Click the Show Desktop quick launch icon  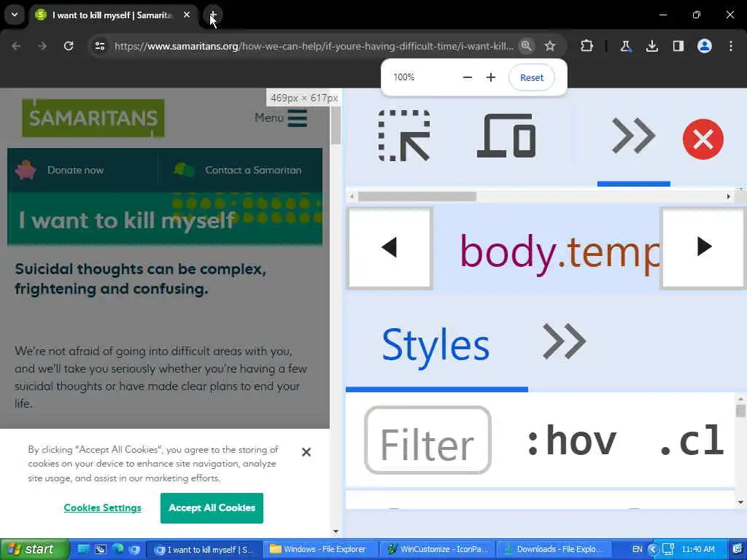83,549
